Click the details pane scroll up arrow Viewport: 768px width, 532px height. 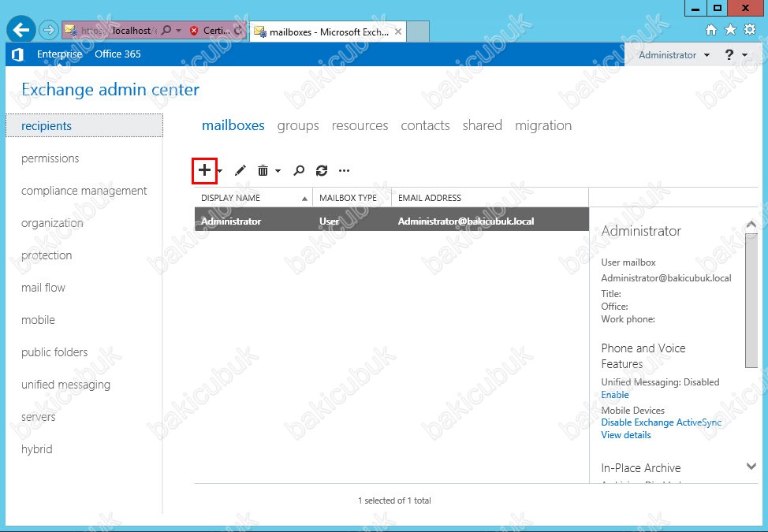tap(751, 225)
